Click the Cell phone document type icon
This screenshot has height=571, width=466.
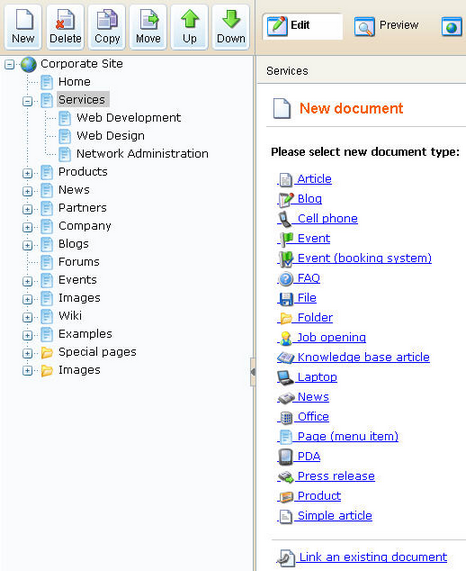pyautogui.click(x=285, y=219)
